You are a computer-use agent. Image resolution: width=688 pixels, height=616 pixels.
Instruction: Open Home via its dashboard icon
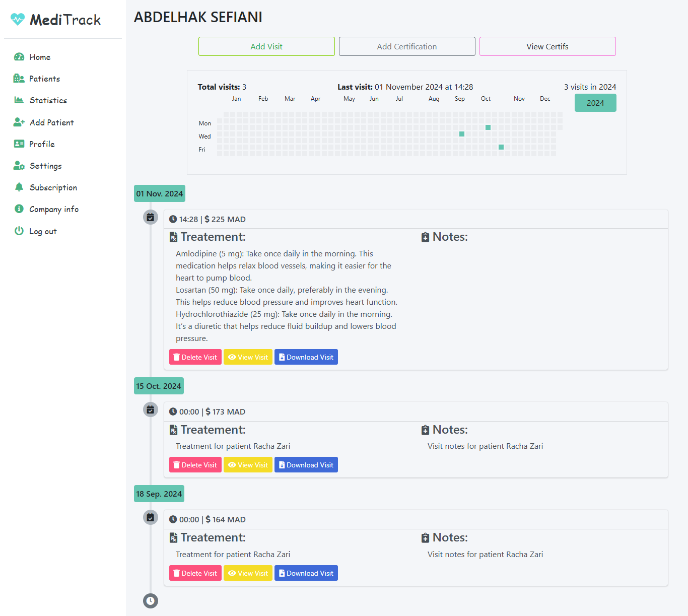(x=19, y=57)
